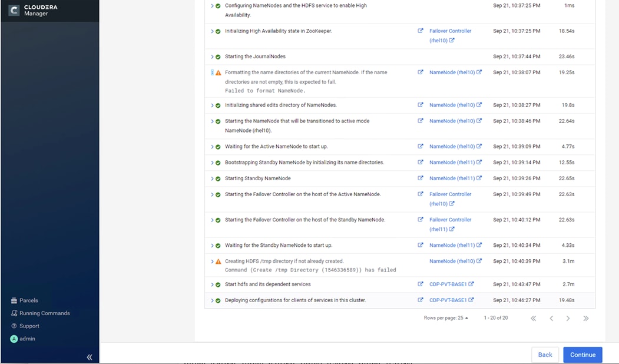Select the '1 - 20 of 20' pagination text
Viewport: 619px width, 364px height.
tap(496, 318)
